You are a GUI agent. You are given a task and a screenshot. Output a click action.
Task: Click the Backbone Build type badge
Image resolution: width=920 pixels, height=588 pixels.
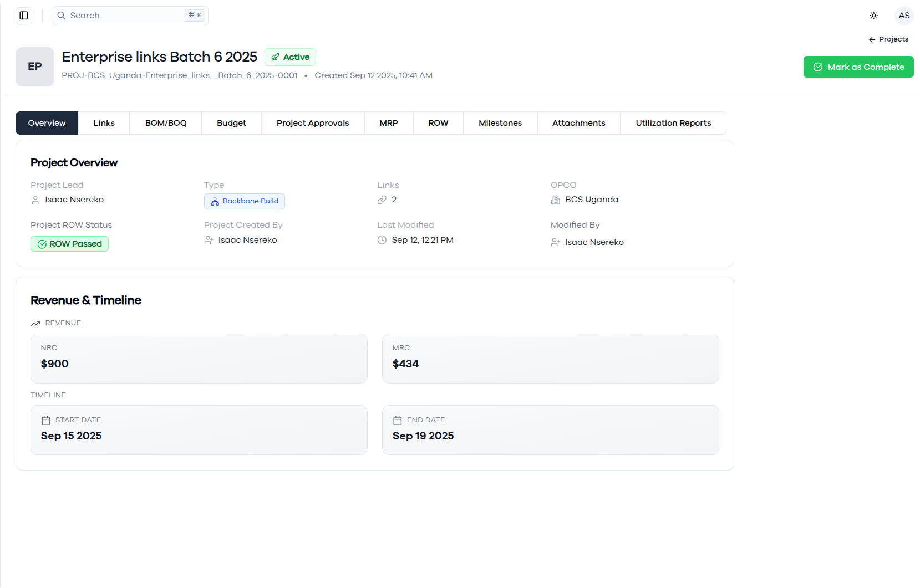pos(245,201)
